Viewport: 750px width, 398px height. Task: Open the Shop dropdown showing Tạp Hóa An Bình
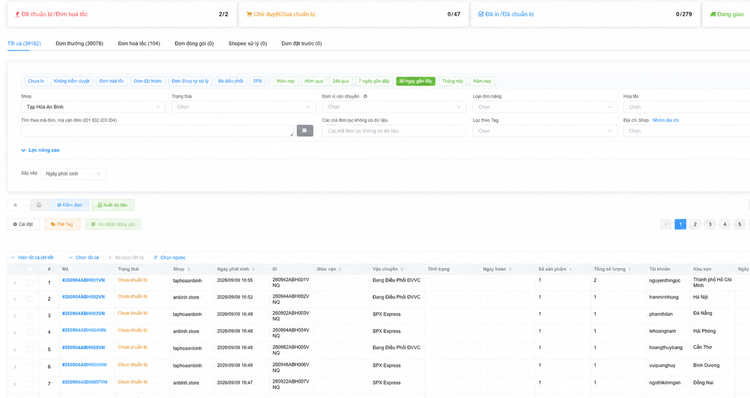point(93,107)
